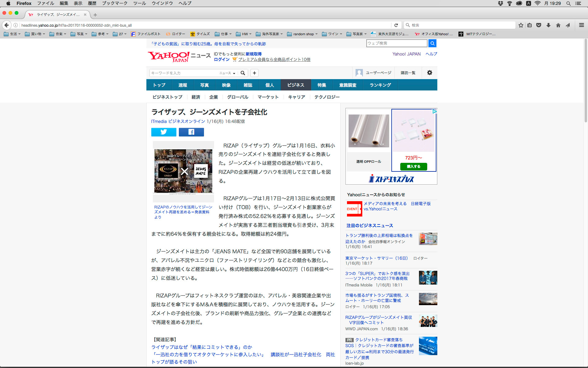This screenshot has height=368, width=588.
Task: Expand the 生活 bookmarks folder
Action: (12, 34)
